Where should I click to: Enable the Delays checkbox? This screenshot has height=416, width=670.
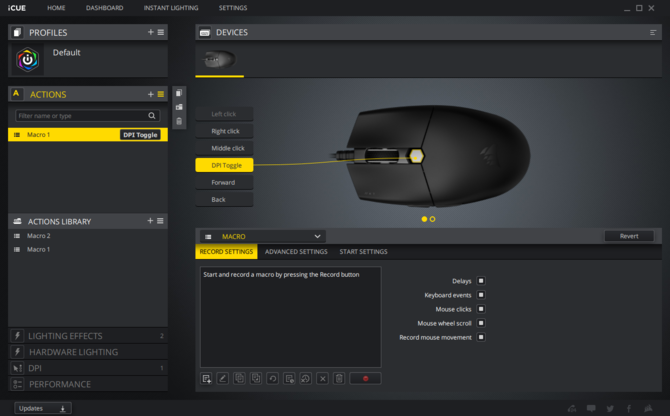481,281
